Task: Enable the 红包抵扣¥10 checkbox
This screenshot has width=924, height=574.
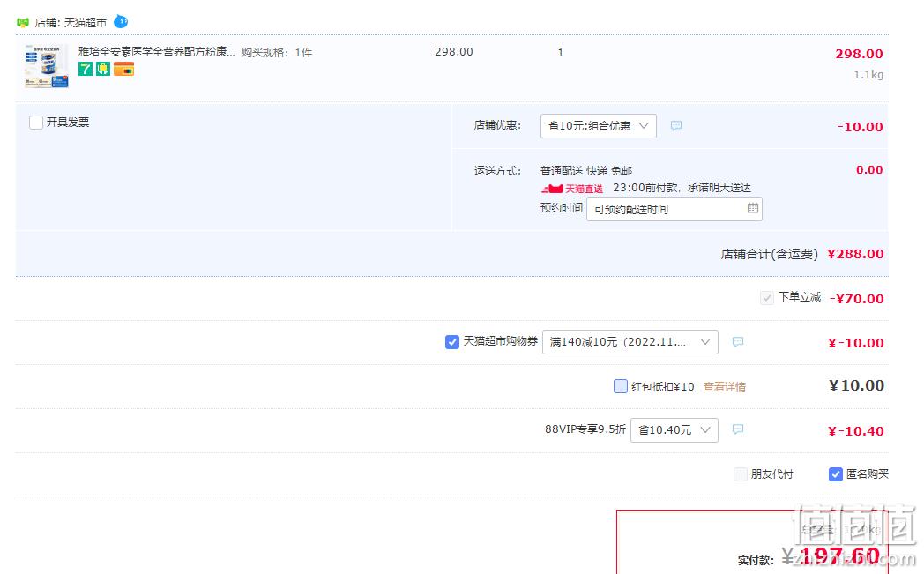Action: (x=621, y=386)
